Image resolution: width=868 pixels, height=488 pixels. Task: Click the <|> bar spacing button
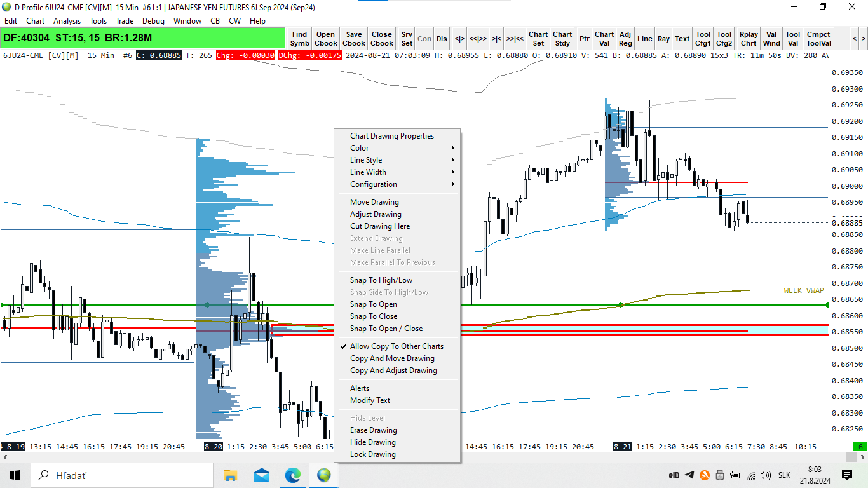pyautogui.click(x=459, y=39)
